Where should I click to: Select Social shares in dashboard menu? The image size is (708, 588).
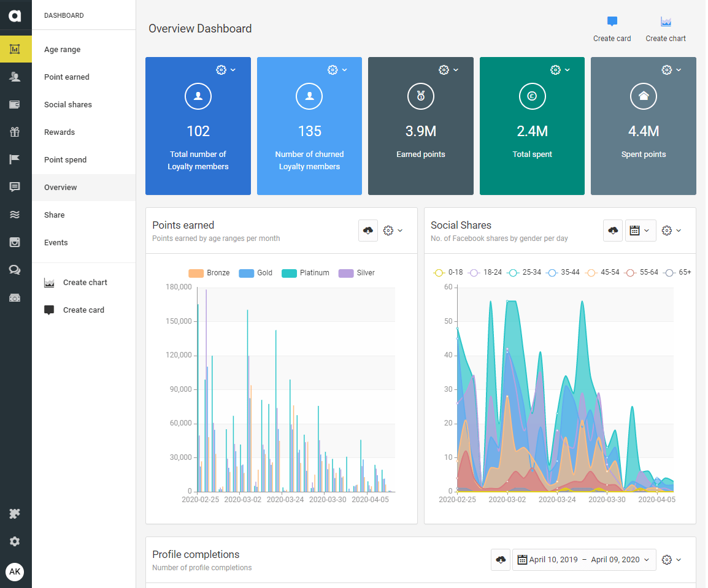(x=84, y=104)
